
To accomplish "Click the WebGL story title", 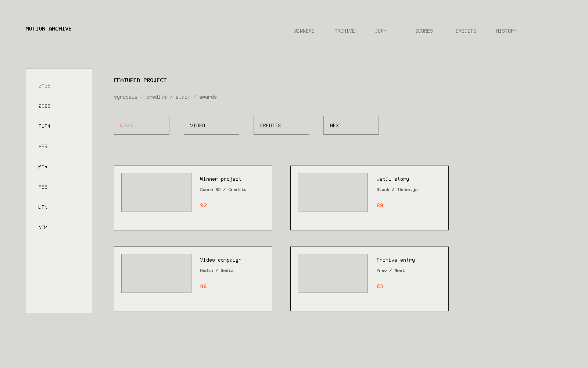I will (x=392, y=179).
